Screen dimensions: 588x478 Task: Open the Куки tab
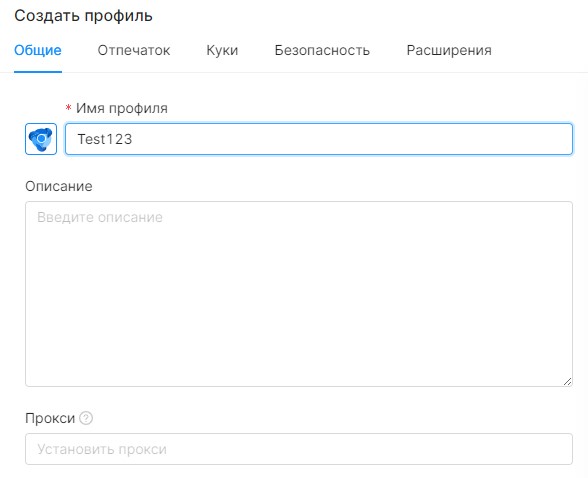point(222,50)
